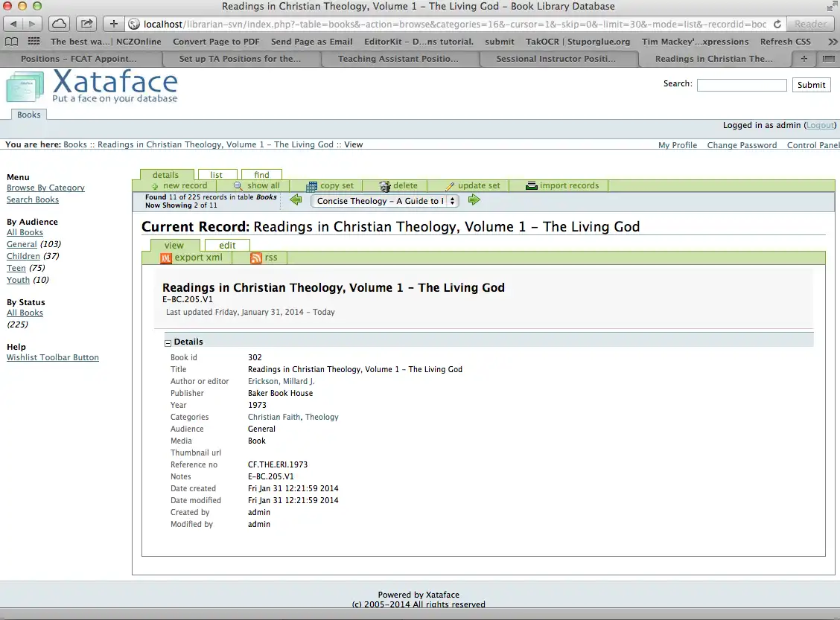This screenshot has height=620, width=840.
Task: Open the reading list book icon
Action: tap(11, 42)
